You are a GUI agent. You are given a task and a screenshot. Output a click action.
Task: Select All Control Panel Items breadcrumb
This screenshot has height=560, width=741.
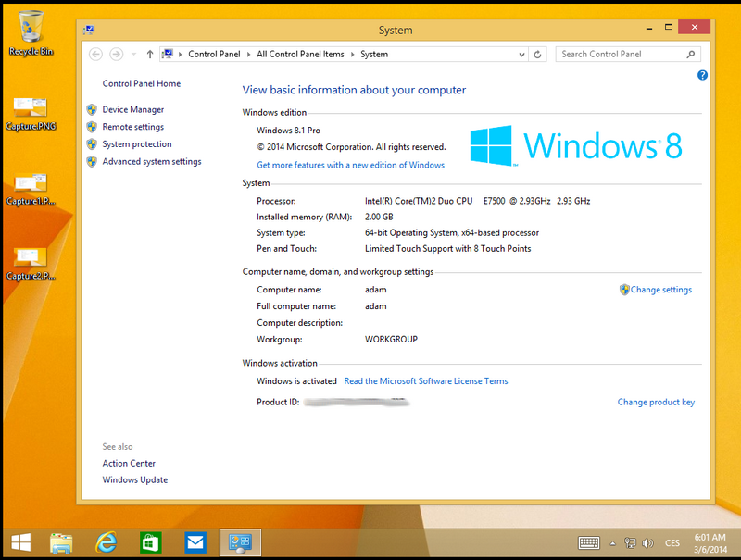300,55
